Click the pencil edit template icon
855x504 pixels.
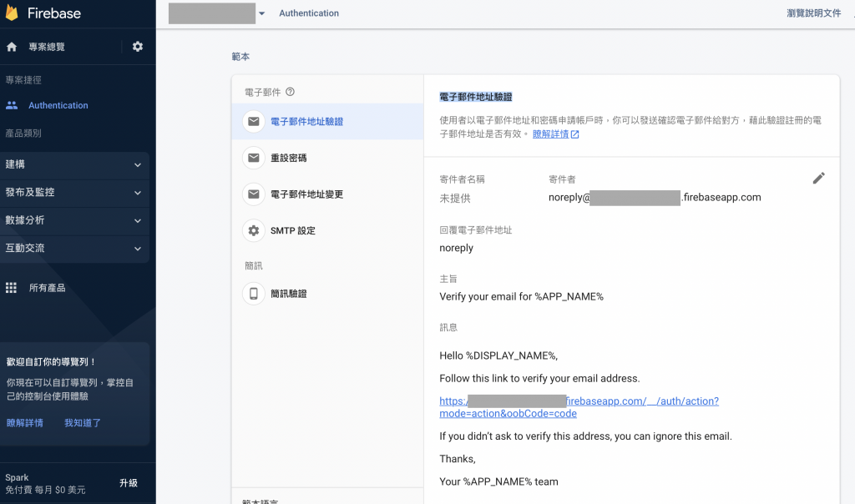click(x=818, y=179)
